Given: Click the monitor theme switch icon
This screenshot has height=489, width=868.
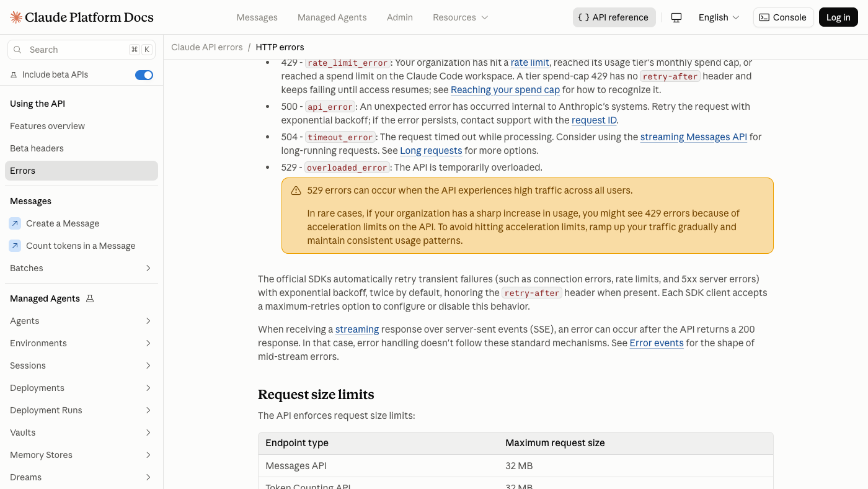Looking at the screenshot, I should tap(676, 17).
